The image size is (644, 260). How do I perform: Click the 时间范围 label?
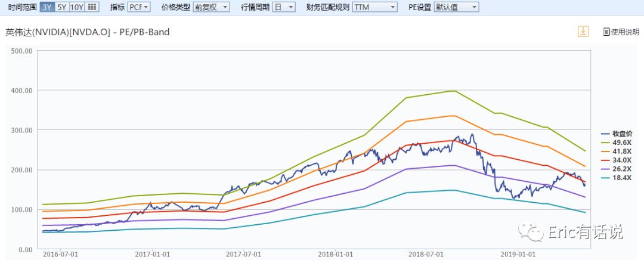[x=22, y=7]
